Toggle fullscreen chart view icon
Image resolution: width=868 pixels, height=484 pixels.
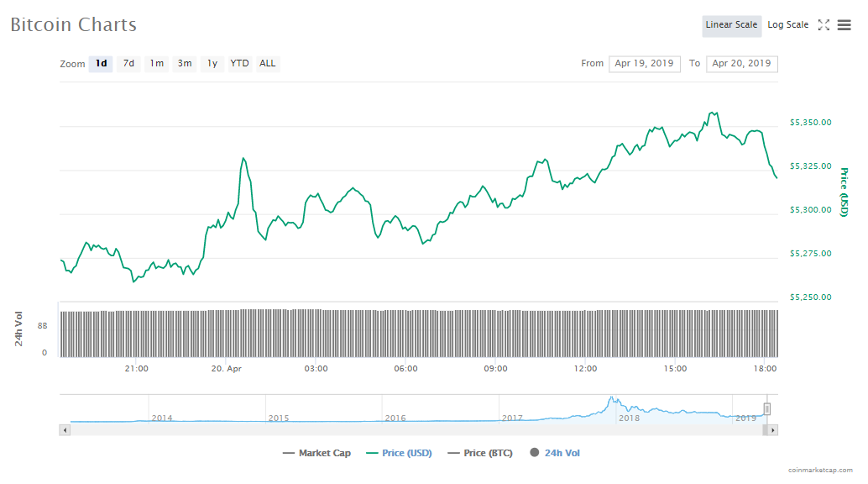(824, 25)
